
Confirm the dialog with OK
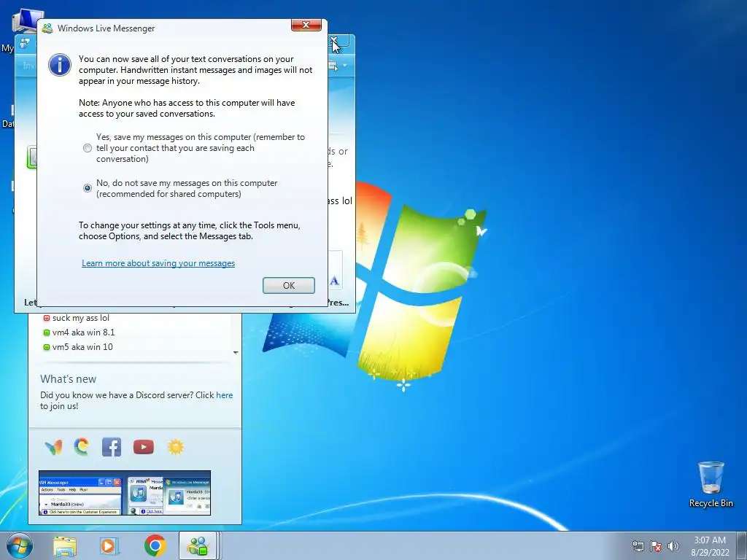289,285
